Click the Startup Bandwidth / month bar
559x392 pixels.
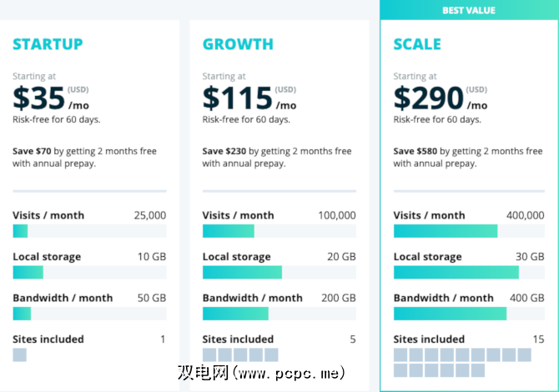(x=89, y=314)
